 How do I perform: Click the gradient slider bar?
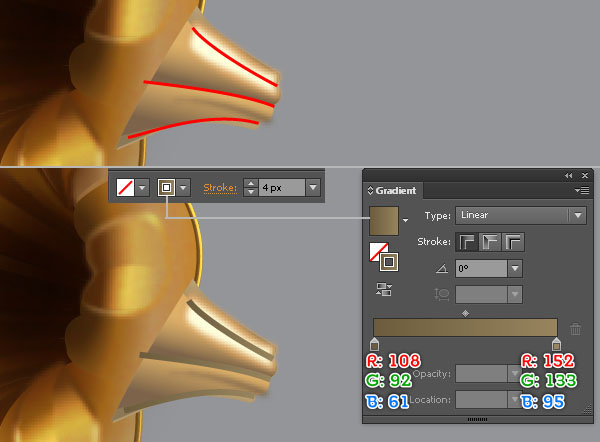465,327
